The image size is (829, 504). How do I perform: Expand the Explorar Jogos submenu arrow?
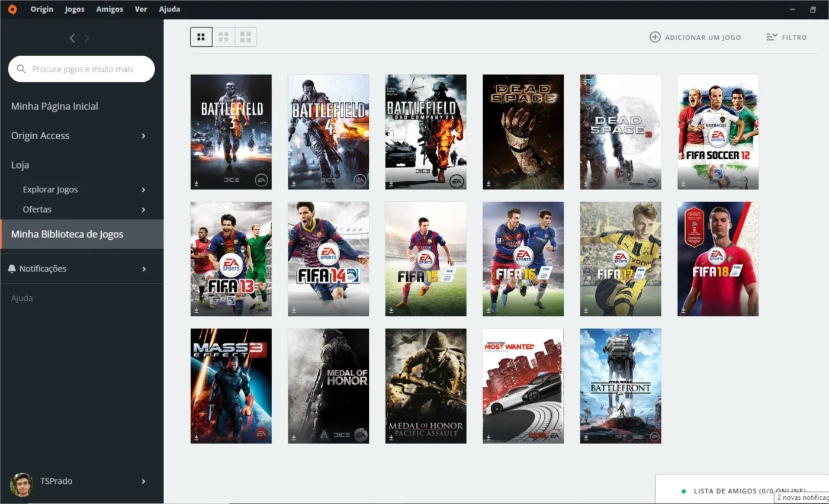click(143, 190)
